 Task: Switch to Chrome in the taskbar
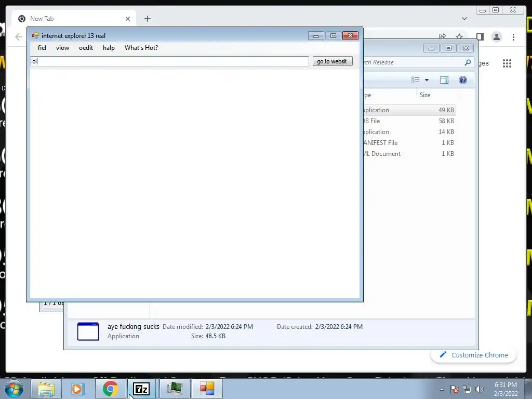coord(110,389)
